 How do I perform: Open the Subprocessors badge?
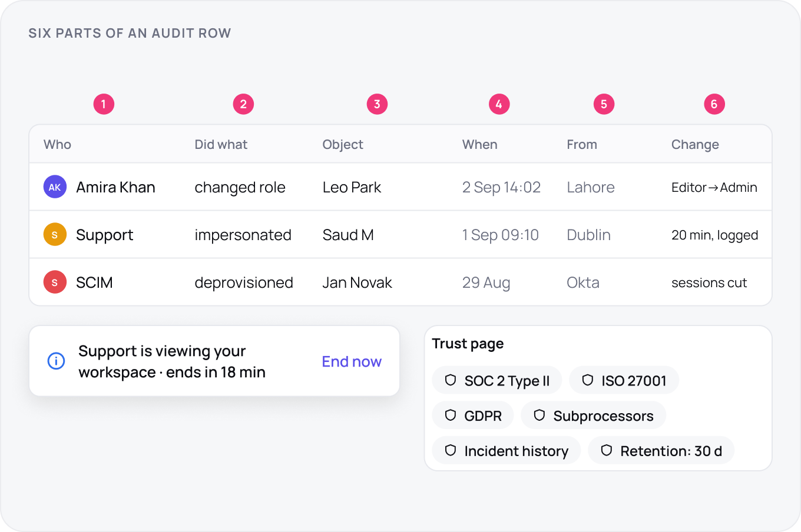click(594, 415)
